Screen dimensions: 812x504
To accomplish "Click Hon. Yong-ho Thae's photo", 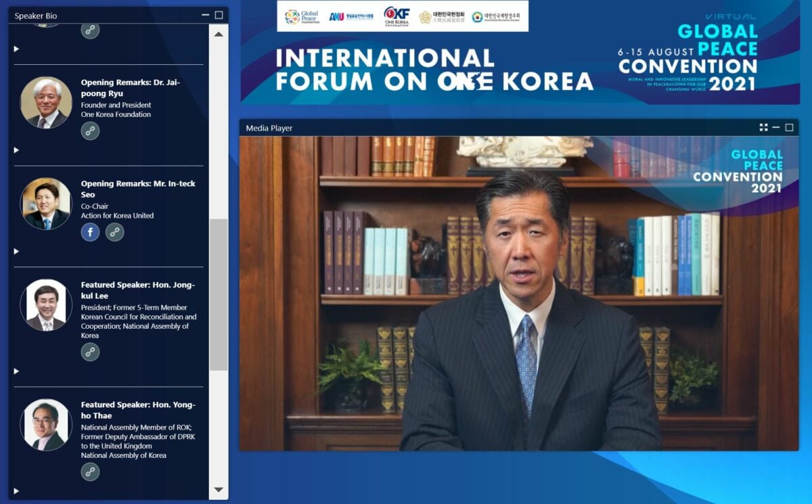I will coord(46,425).
